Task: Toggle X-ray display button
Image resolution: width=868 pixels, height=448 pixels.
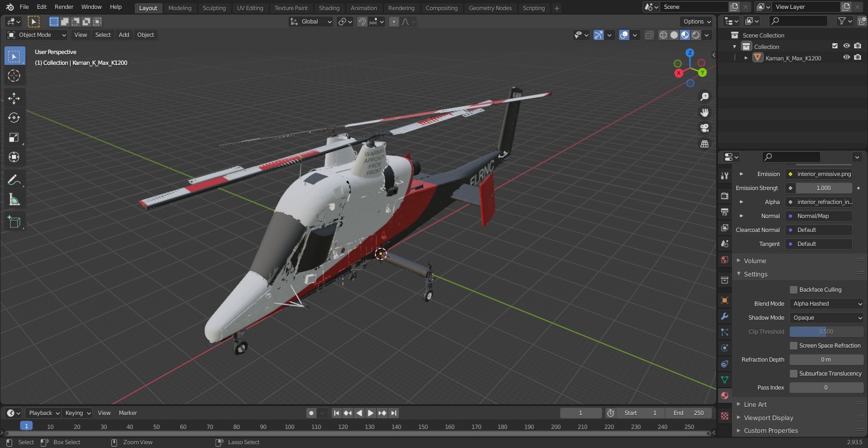Action: (x=649, y=35)
